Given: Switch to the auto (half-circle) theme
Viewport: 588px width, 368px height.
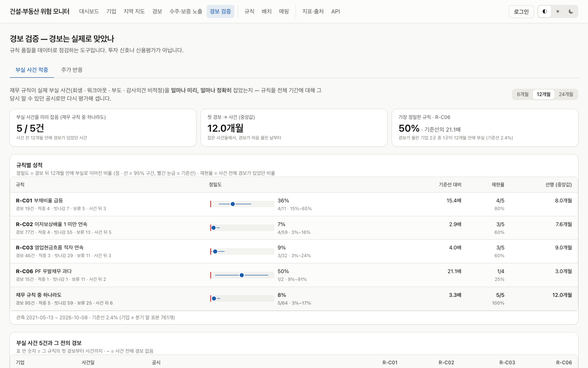Looking at the screenshot, I should (x=545, y=11).
